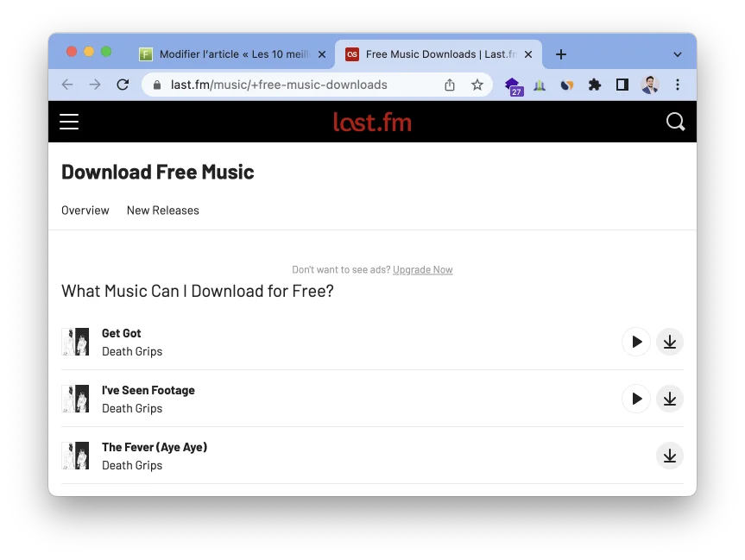Play the track I've Seen Footage
The width and height of the screenshot is (745, 560).
pyautogui.click(x=636, y=399)
